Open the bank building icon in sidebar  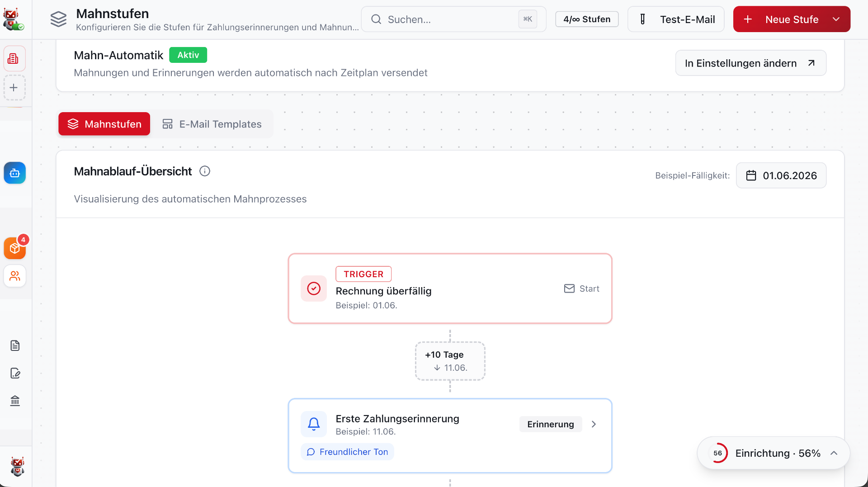tap(15, 401)
